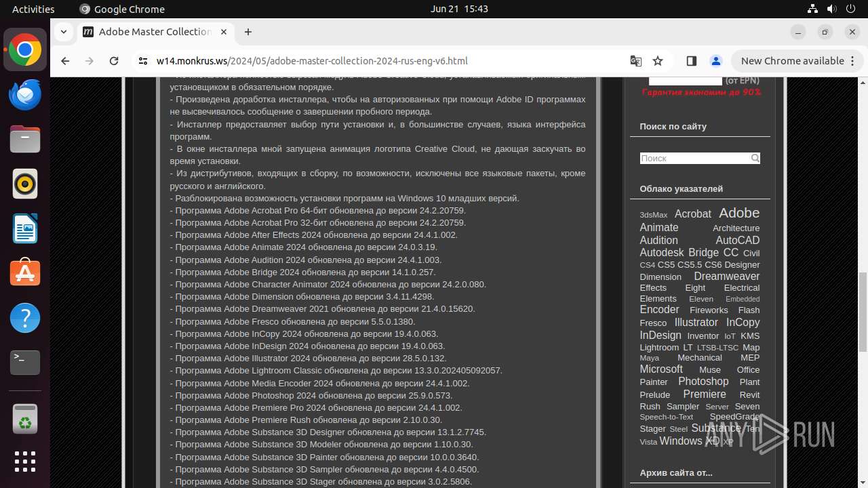The height and width of the screenshot is (488, 868).
Task: Click the 'Поиск по сайту' heading
Action: coord(673,127)
